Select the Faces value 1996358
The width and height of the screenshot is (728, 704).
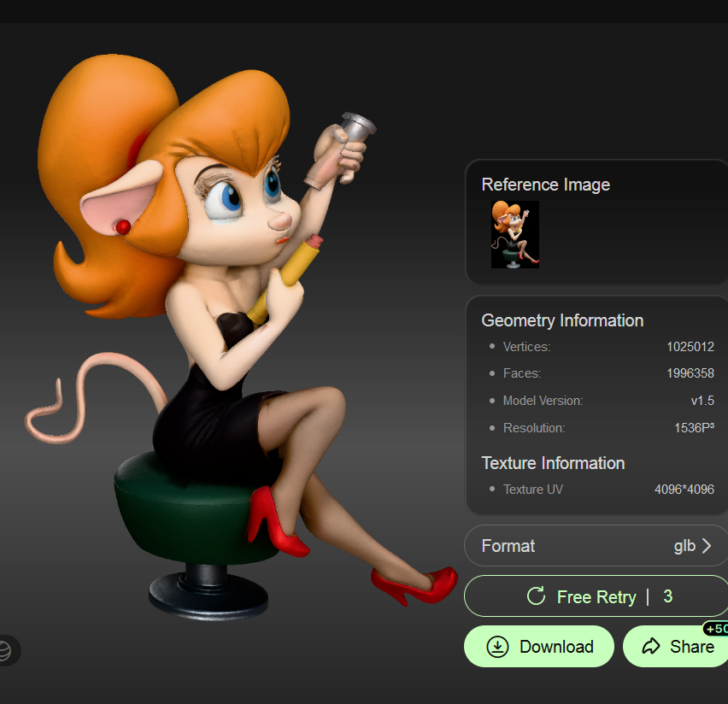click(x=690, y=373)
